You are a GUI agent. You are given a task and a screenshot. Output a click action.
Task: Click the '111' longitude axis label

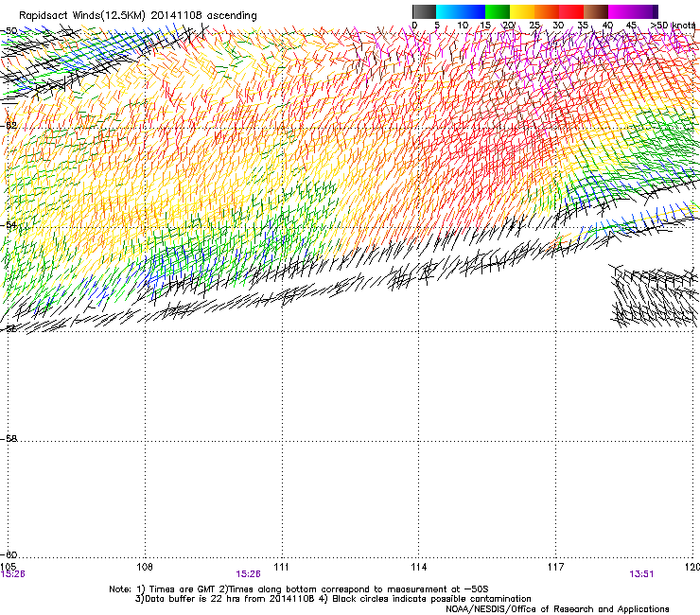282,567
